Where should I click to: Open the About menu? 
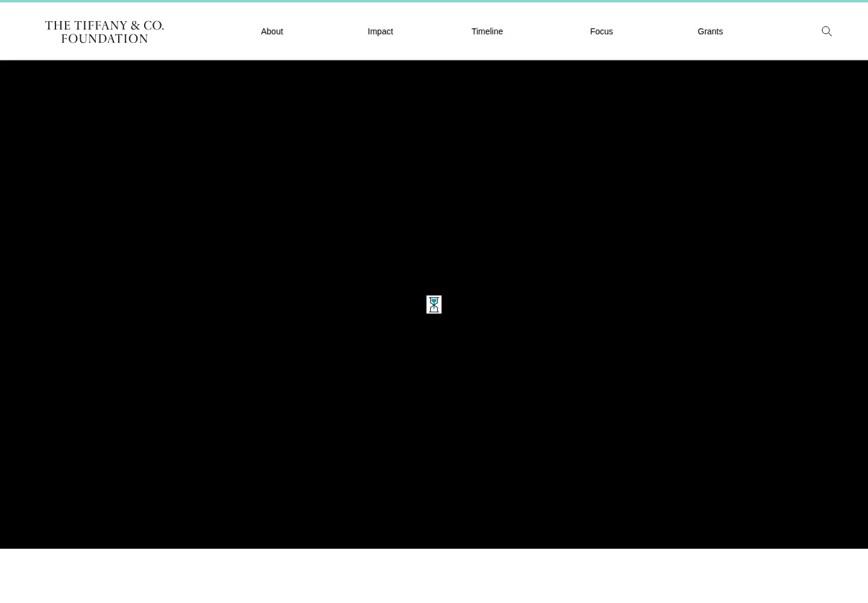tap(272, 31)
